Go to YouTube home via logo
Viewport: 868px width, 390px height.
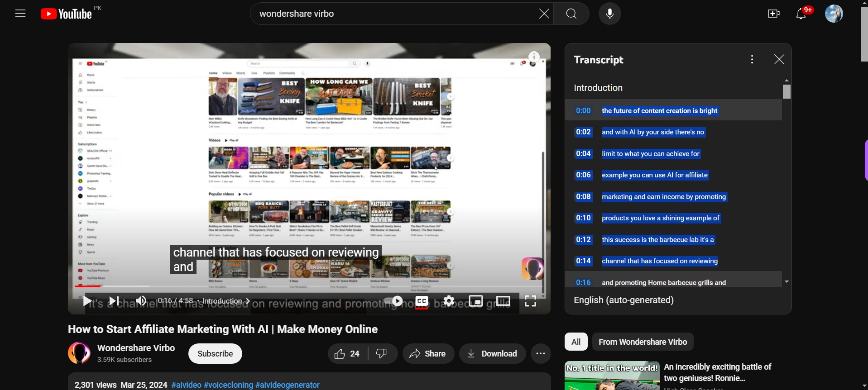tap(67, 14)
